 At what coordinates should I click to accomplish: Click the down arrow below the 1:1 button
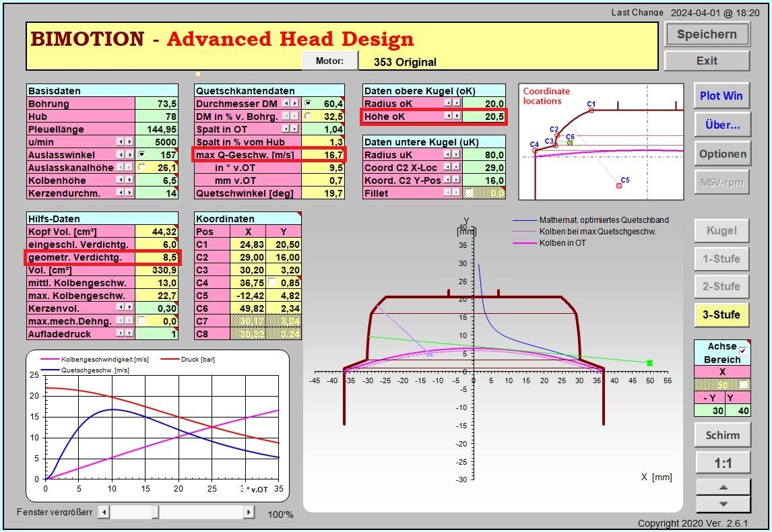[723, 504]
